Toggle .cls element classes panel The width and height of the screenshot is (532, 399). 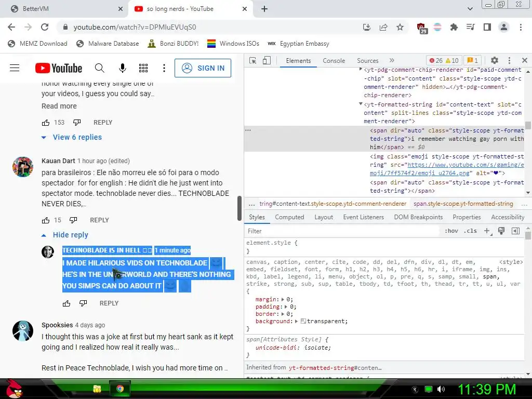coord(470,231)
